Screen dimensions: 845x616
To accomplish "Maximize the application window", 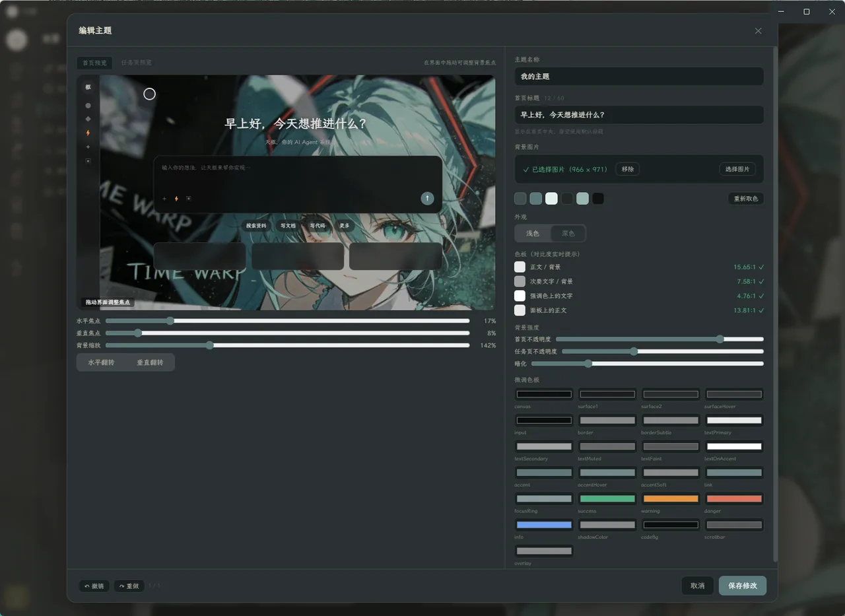I will pyautogui.click(x=807, y=12).
